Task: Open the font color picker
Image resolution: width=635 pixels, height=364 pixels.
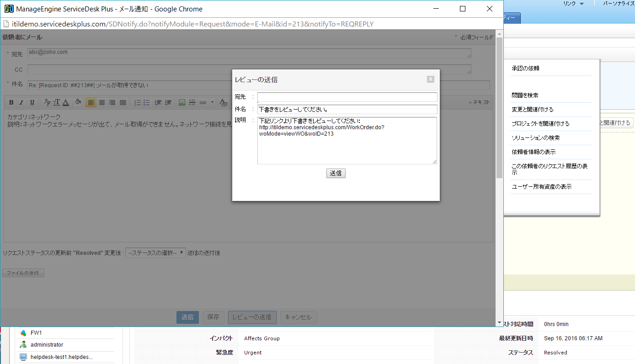Action: [x=66, y=102]
